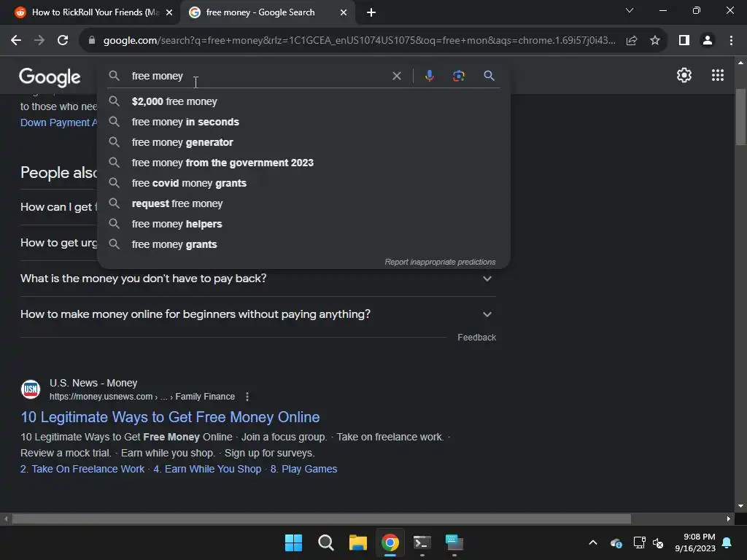747x560 pixels.
Task: Open File Explorer from the taskbar
Action: (x=357, y=542)
